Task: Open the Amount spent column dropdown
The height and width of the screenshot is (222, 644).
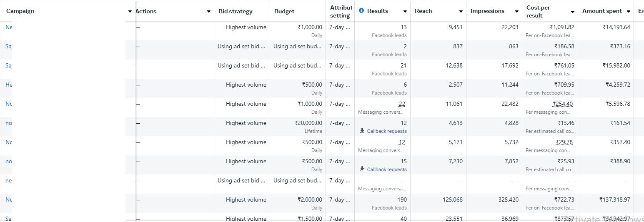Action: click(627, 12)
